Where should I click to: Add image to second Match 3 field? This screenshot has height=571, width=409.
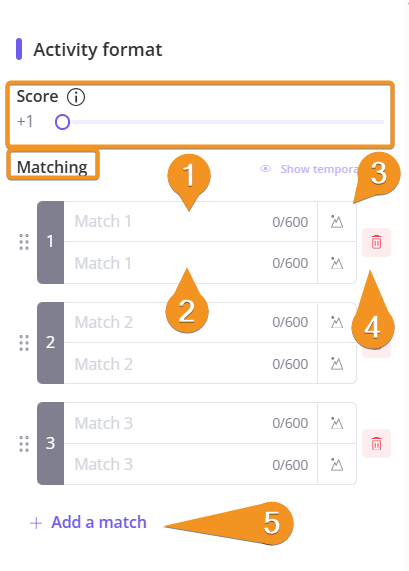(337, 464)
